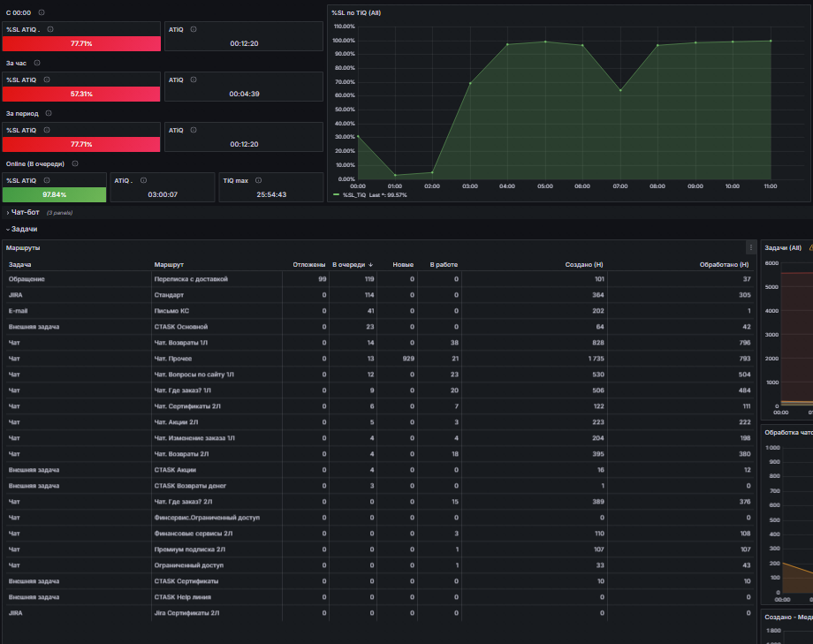Click the green %SL_TIQ legend color line
Viewport: 813px width, 644px height.
coord(336,195)
